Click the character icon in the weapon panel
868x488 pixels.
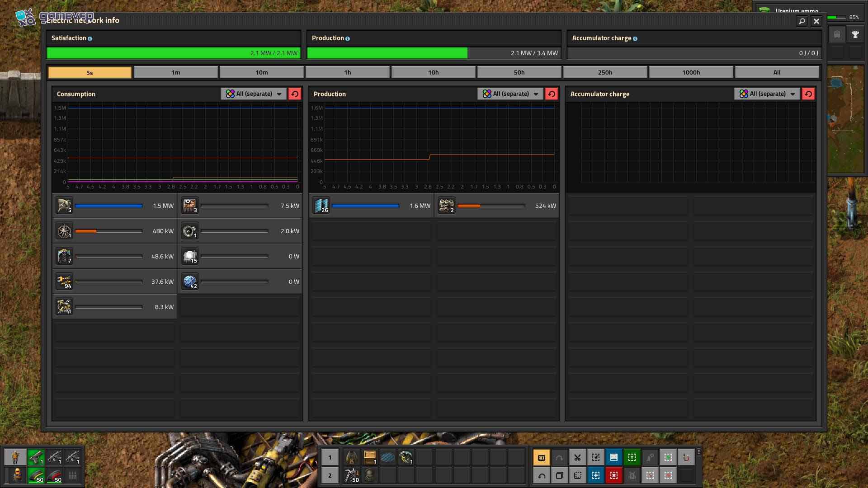(x=15, y=457)
